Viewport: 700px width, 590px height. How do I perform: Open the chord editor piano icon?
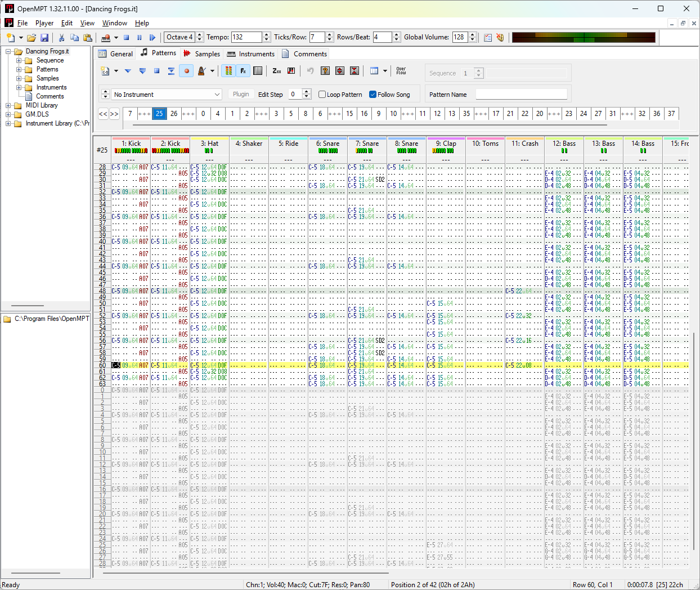click(291, 71)
